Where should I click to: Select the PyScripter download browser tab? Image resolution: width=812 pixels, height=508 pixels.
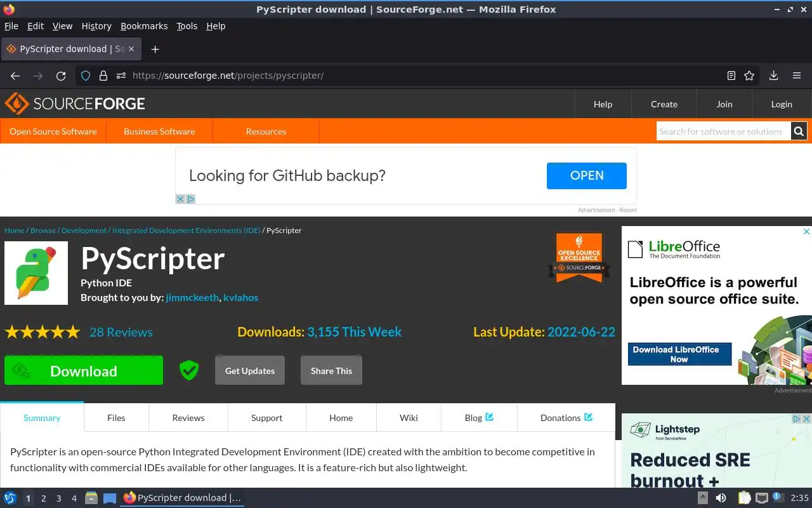71,49
